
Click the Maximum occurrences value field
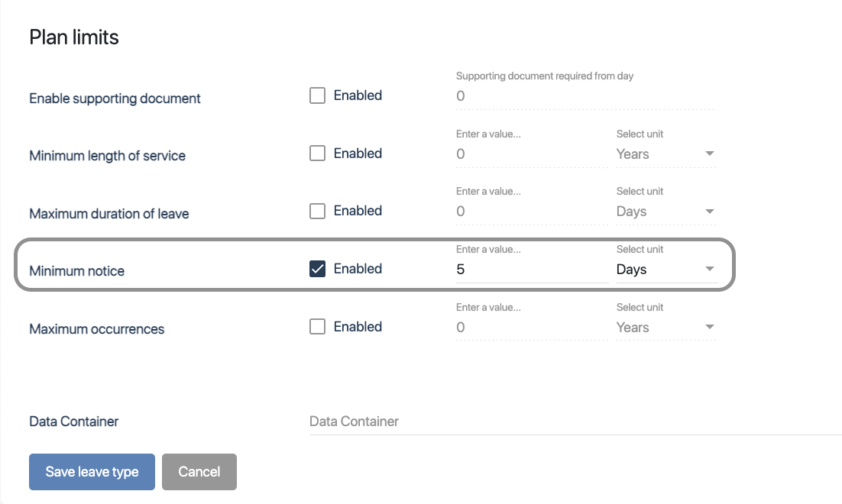[532, 328]
